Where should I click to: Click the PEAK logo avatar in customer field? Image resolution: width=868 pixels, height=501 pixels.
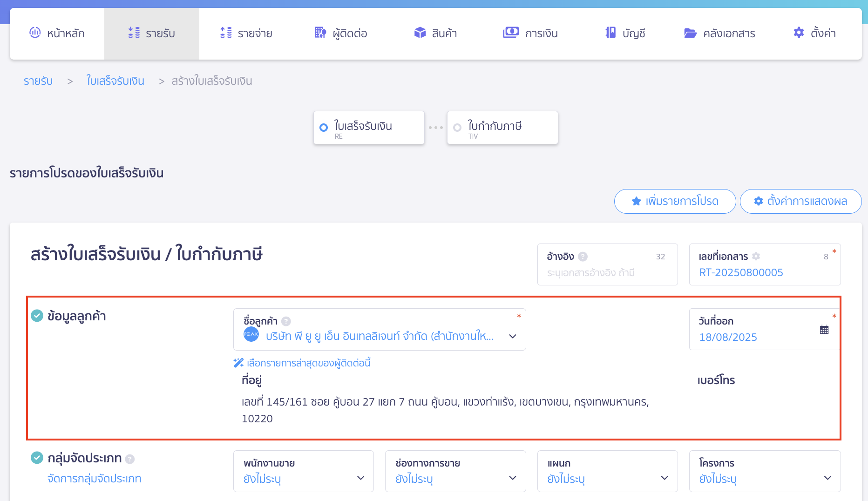tap(251, 334)
